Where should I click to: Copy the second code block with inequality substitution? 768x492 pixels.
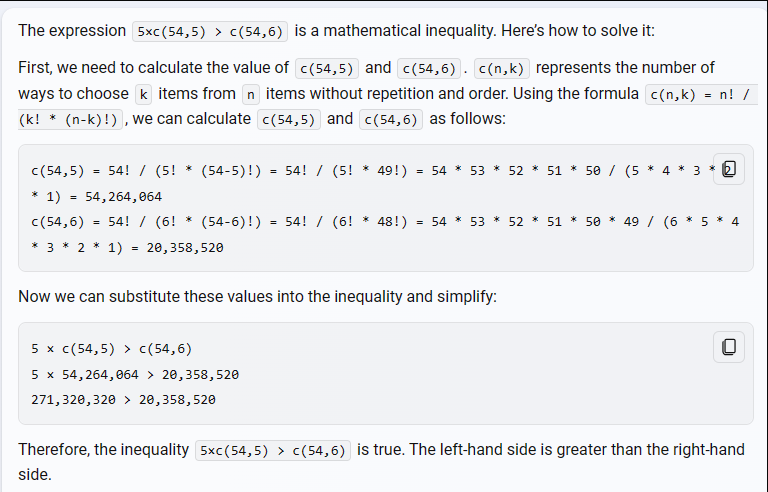[x=729, y=347]
